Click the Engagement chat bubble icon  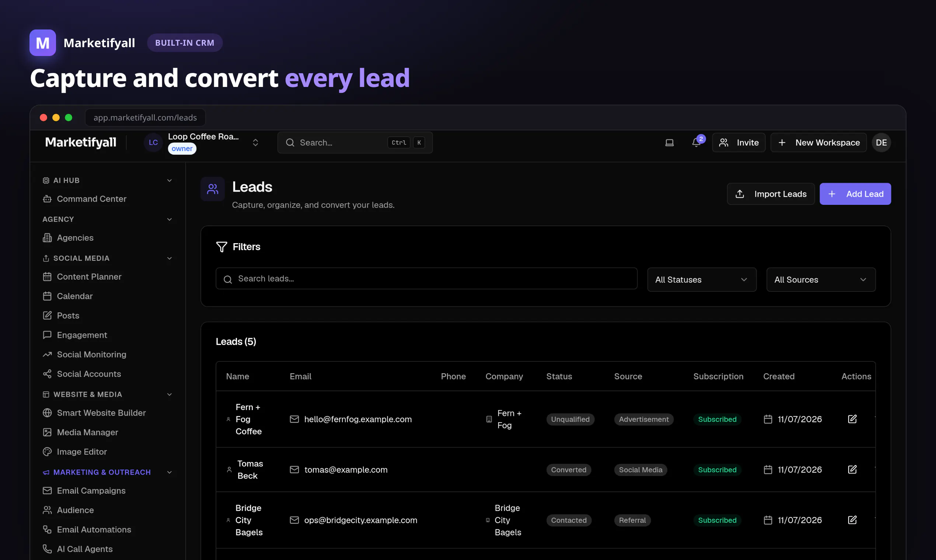click(x=47, y=335)
